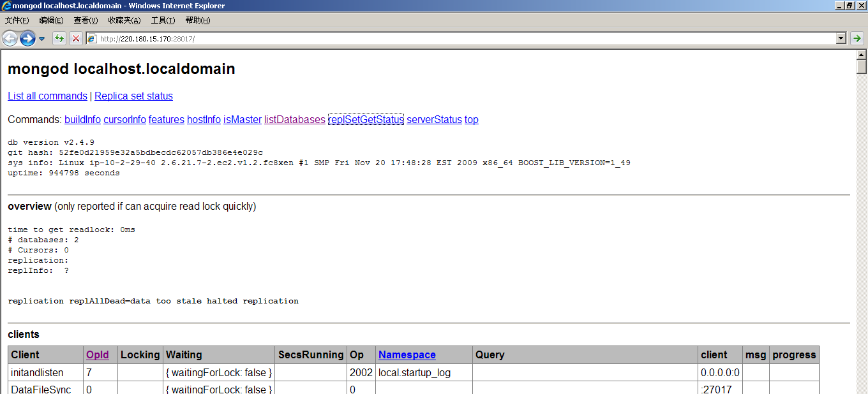Open the replSetGetStatus command link
The height and width of the screenshot is (394, 868).
point(366,120)
